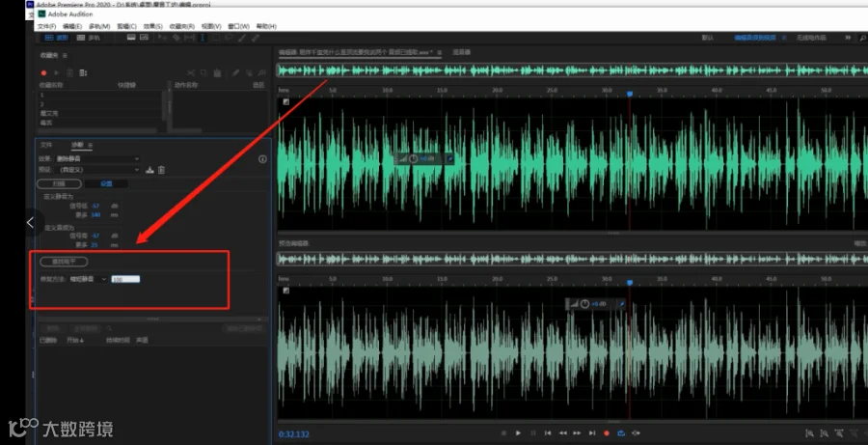Click the Play button in the transport bar
This screenshot has height=445, width=868.
coord(518,432)
